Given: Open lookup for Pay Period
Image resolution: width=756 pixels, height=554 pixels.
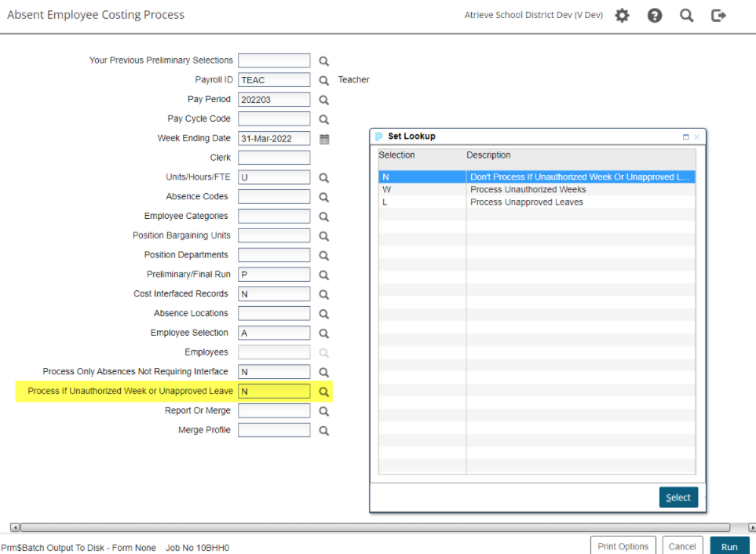Looking at the screenshot, I should 323,100.
